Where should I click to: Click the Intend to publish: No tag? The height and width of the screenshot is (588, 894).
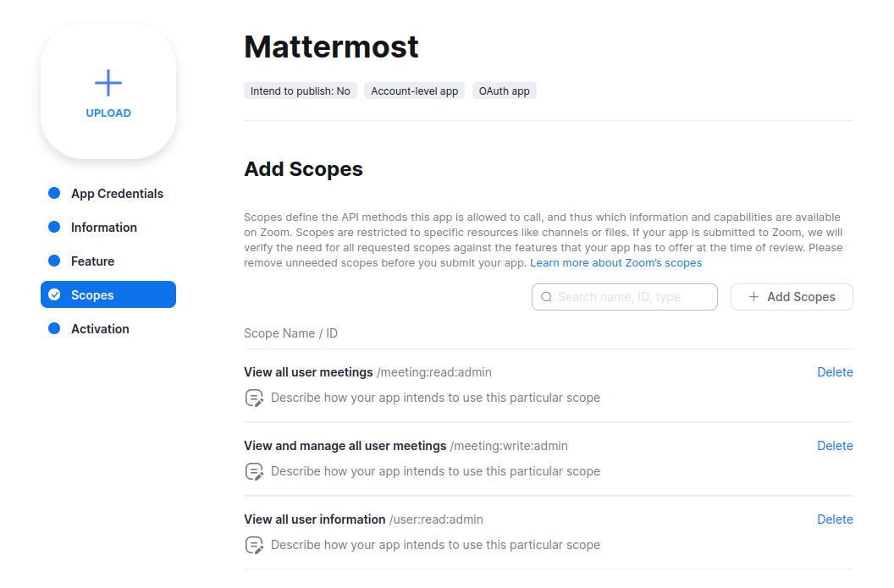tap(301, 91)
